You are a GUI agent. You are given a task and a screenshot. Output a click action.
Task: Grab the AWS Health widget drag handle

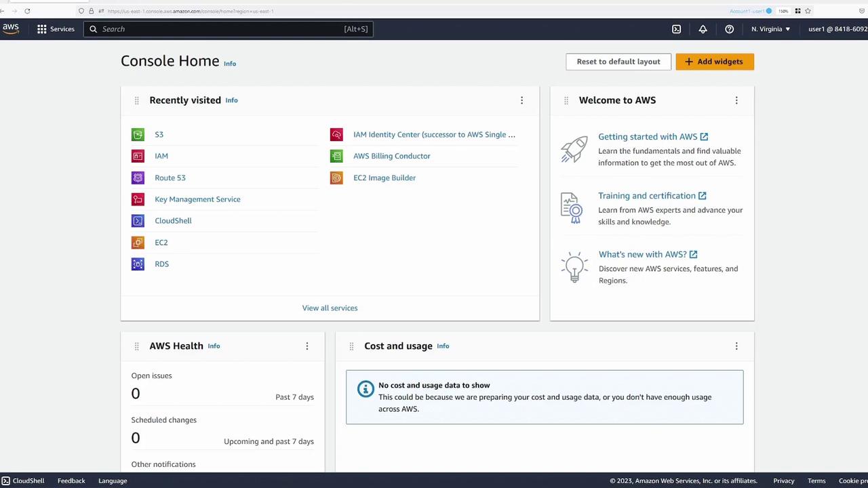pyautogui.click(x=136, y=346)
